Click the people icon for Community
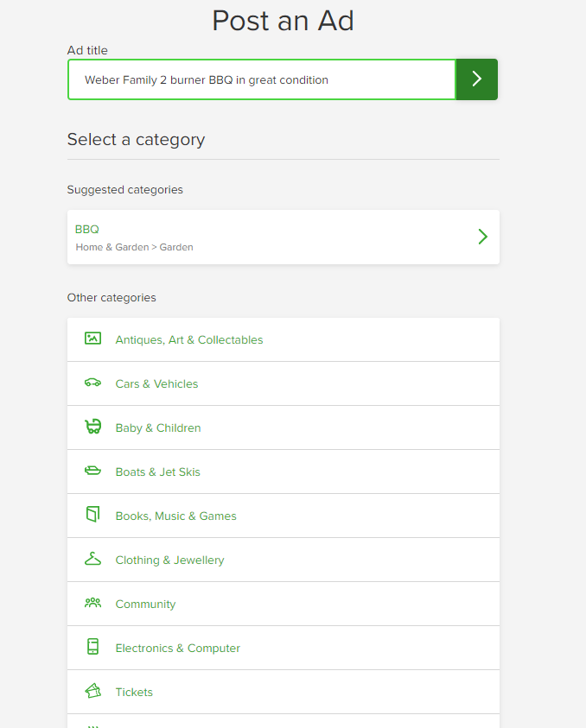The image size is (586, 728). coord(93,603)
